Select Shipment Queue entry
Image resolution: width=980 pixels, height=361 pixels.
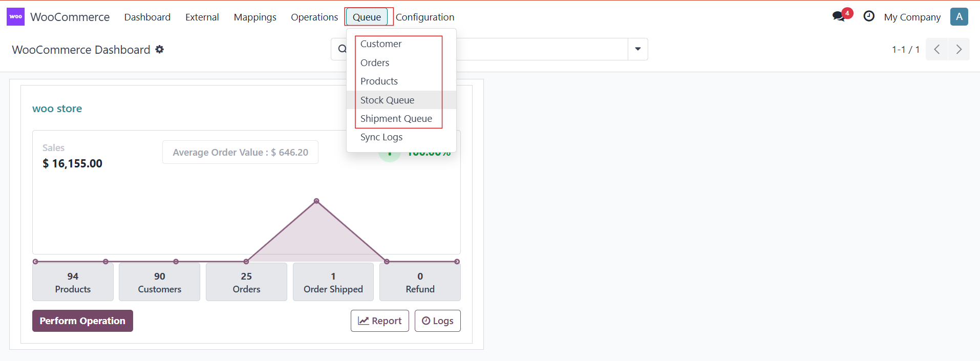[401, 118]
